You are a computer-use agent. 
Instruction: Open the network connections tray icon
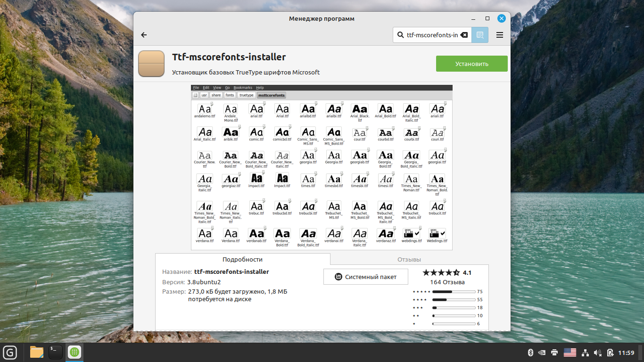click(x=585, y=353)
